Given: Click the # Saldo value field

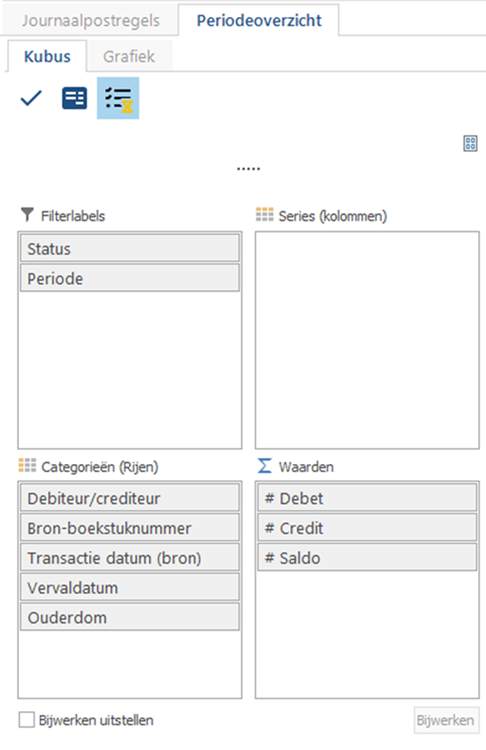Looking at the screenshot, I should coord(367,558).
